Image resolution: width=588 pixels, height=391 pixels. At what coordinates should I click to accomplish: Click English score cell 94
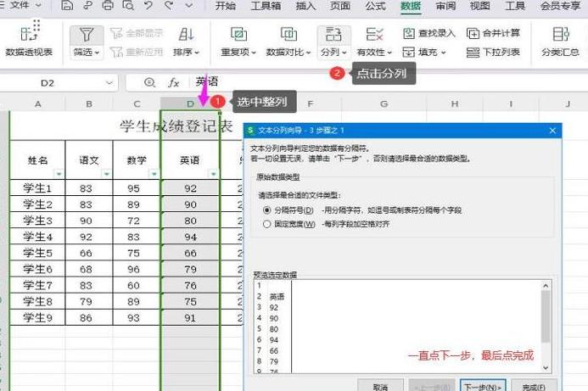(x=190, y=237)
